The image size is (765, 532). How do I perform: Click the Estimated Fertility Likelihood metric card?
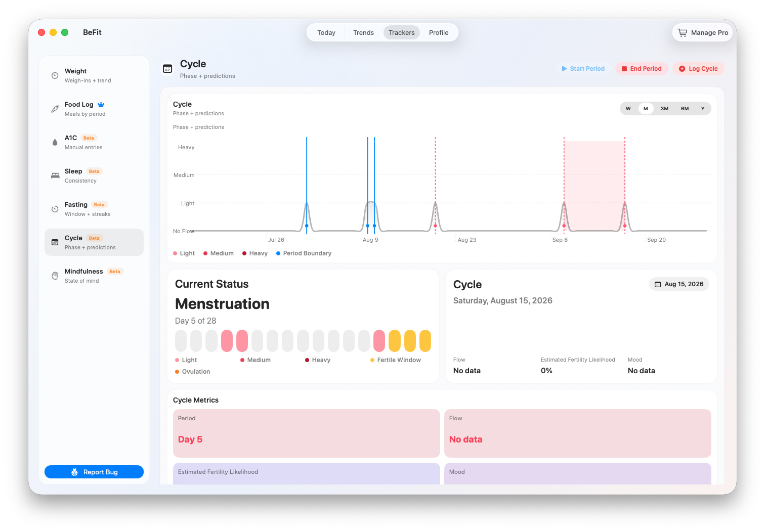(x=307, y=473)
